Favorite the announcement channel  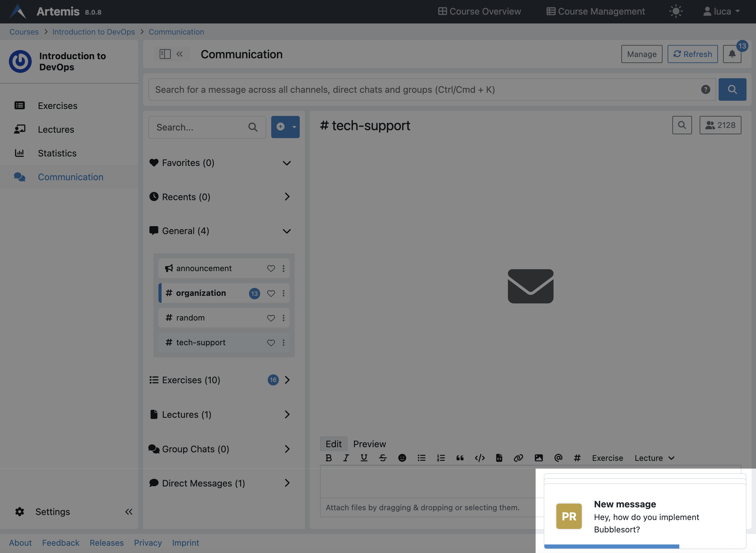[x=271, y=268]
